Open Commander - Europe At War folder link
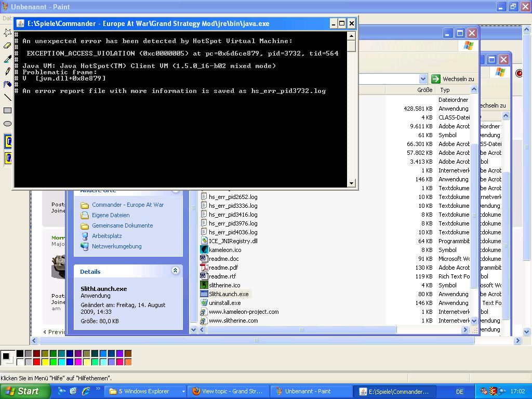This screenshot has height=399, width=532. pyautogui.click(x=128, y=205)
